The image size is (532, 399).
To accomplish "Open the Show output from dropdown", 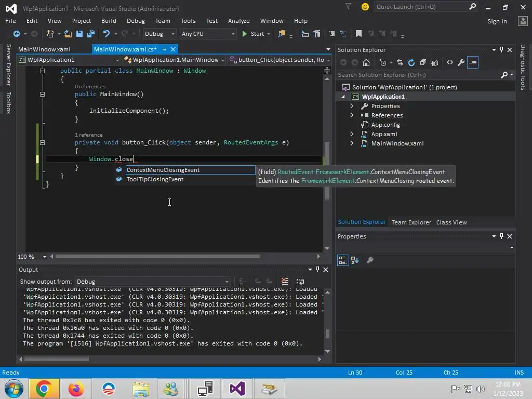I will click(x=152, y=282).
